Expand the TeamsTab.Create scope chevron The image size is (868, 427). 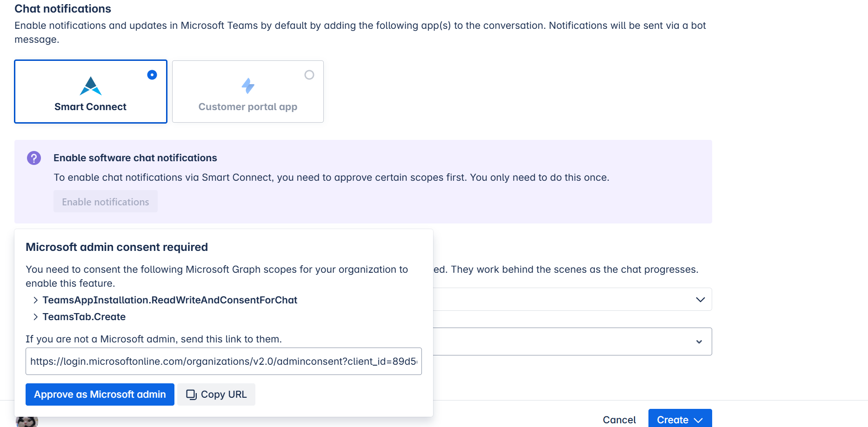[x=36, y=317]
